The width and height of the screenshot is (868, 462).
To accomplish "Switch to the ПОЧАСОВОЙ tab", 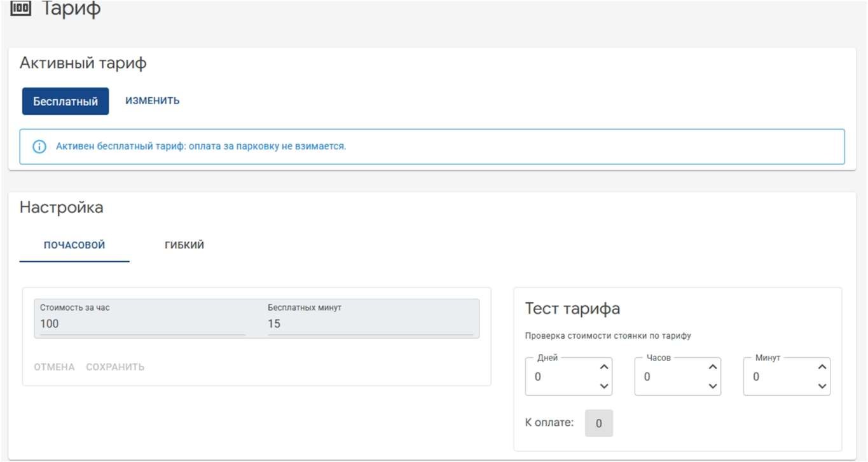I will 74,245.
